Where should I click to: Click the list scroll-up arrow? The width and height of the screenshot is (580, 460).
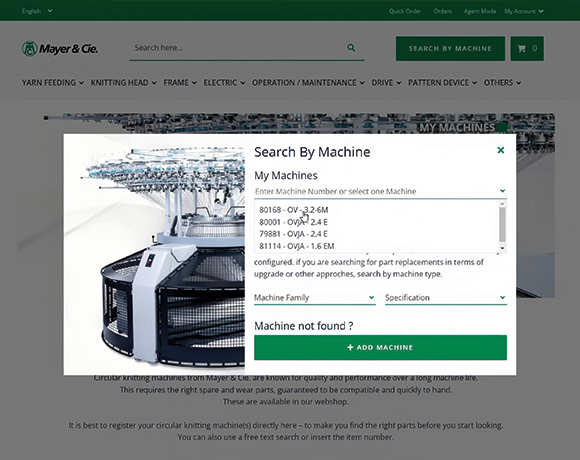(x=502, y=204)
